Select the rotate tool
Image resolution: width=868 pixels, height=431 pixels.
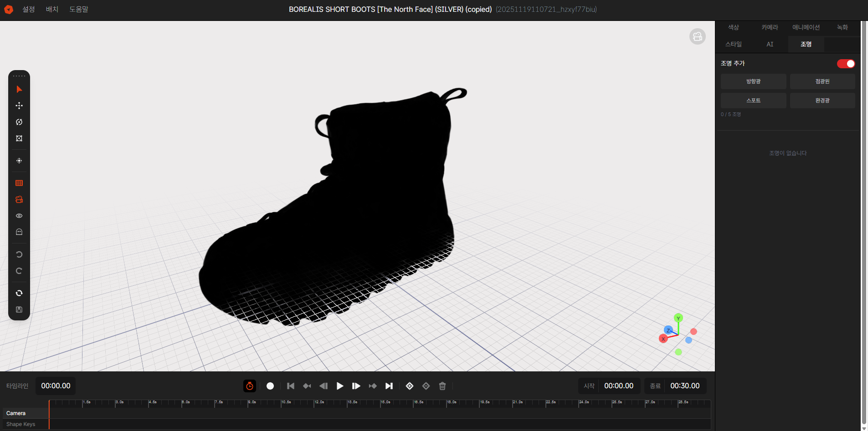[x=19, y=122]
